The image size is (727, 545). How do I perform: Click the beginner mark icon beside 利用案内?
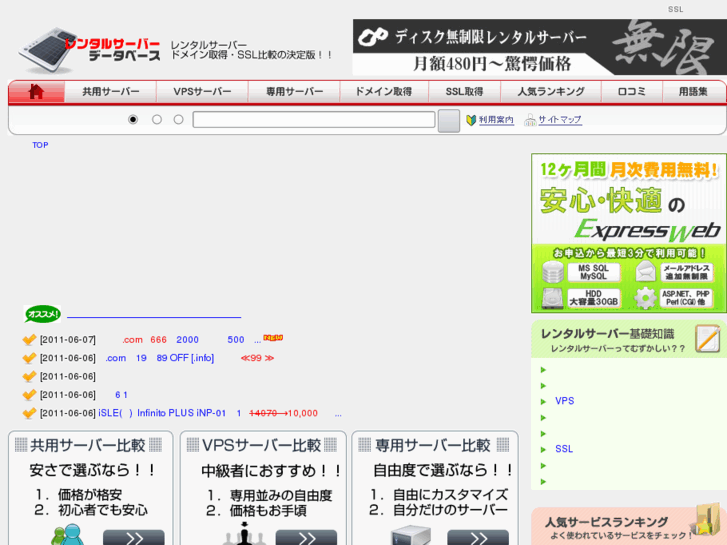point(471,120)
